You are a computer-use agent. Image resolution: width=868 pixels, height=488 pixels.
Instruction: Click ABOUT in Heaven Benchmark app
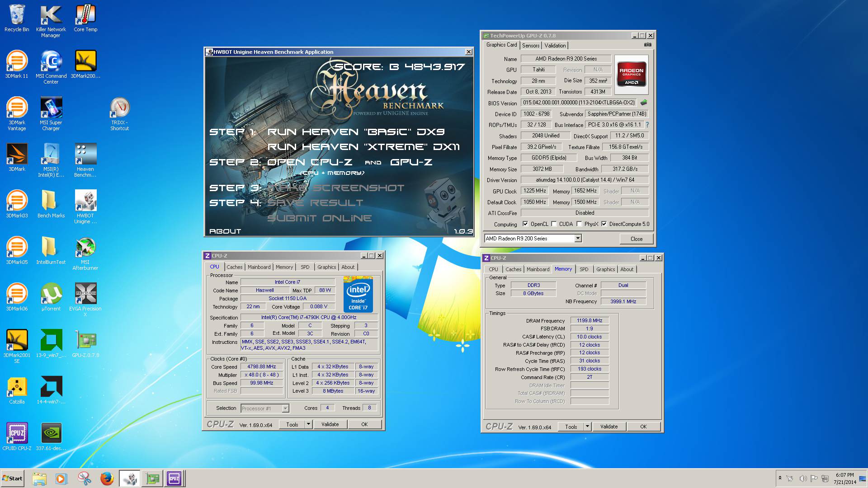[x=225, y=231]
